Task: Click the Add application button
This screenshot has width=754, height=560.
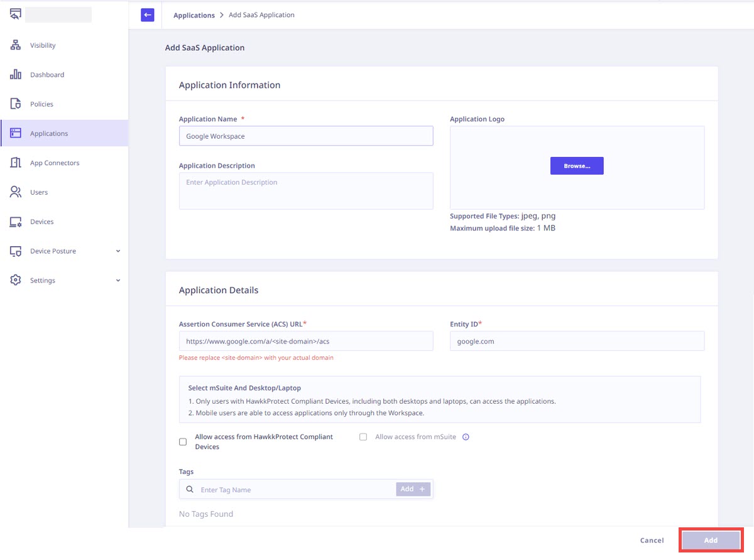Action: (x=711, y=540)
